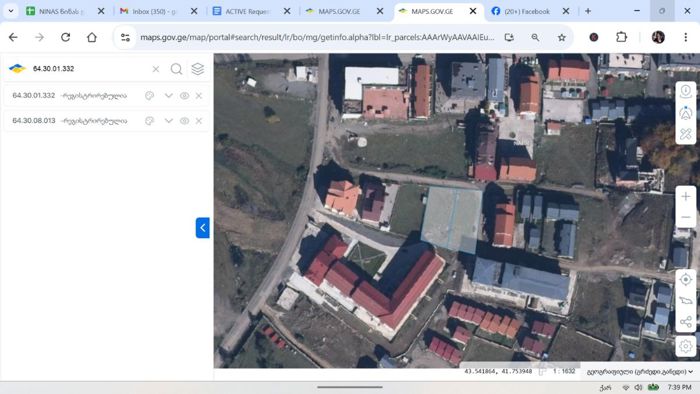700x394 pixels.
Task: Open the tab search dropdown arrow
Action: click(x=11, y=11)
